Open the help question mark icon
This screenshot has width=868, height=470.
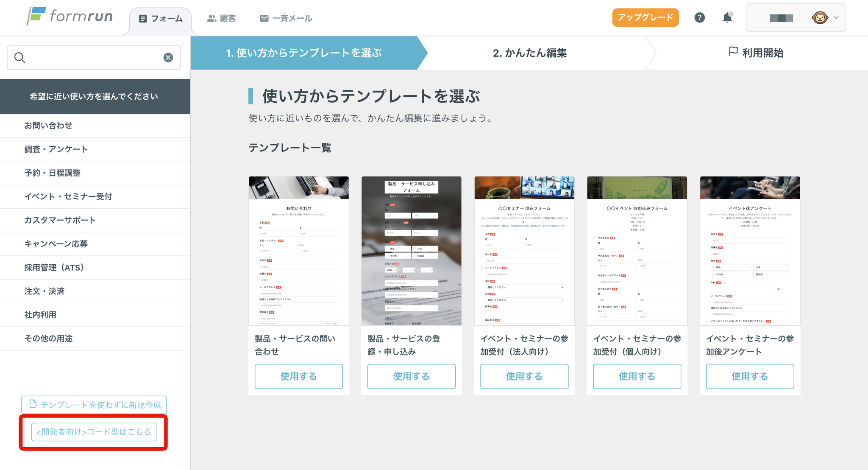click(x=699, y=17)
